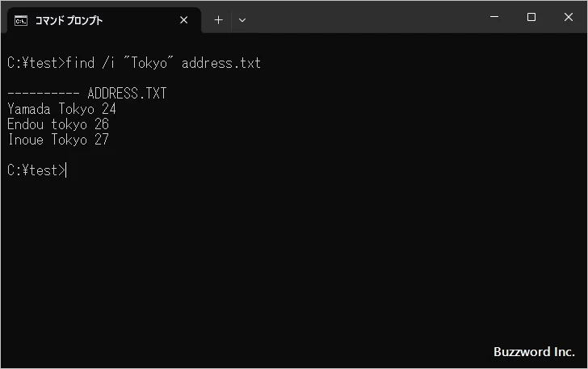Click the "---------- ADDRESS.TXT" header line
The width and height of the screenshot is (588, 369).
[x=87, y=94]
